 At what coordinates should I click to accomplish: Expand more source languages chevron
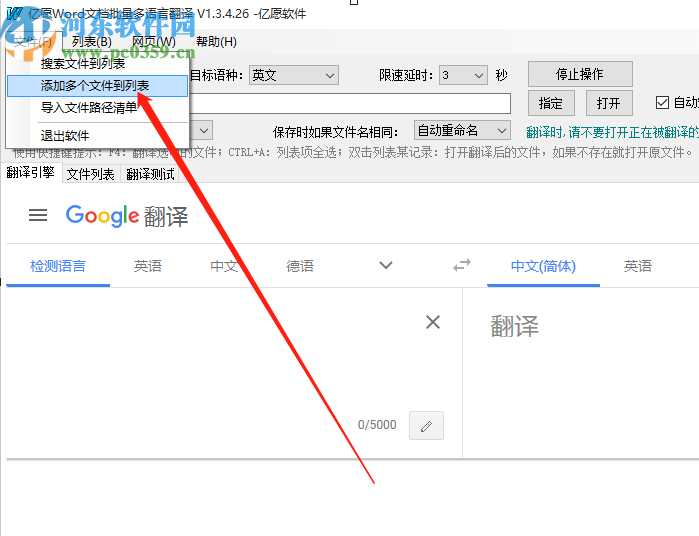point(386,265)
